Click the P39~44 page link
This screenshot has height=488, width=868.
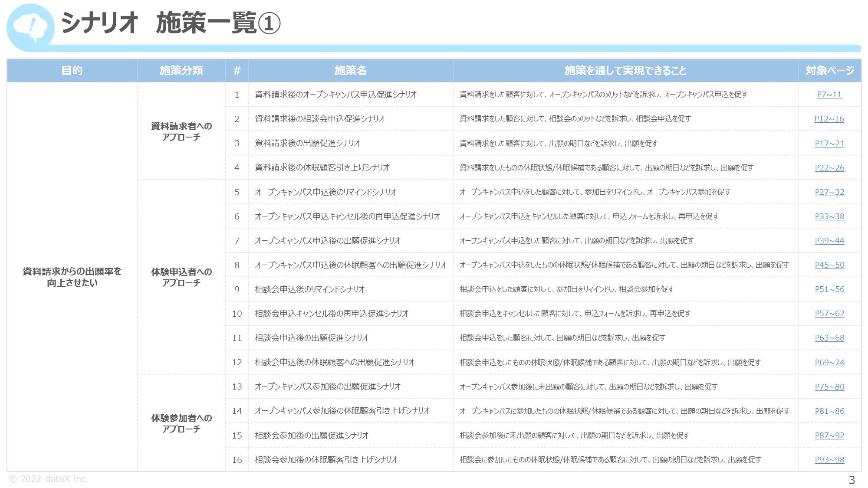[829, 240]
